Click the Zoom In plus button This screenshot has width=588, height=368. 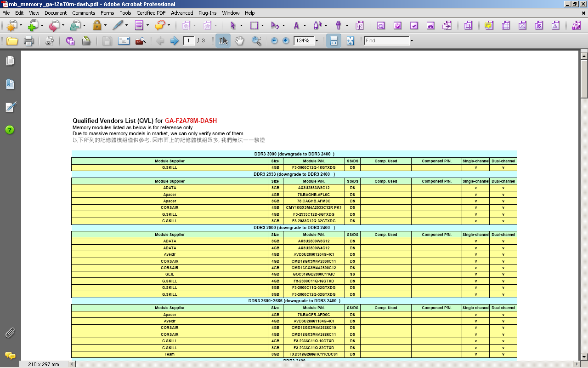click(286, 41)
